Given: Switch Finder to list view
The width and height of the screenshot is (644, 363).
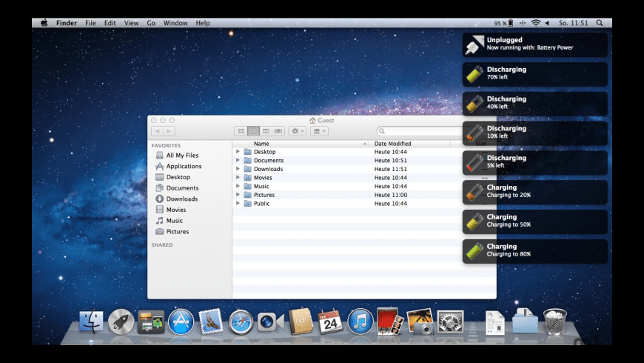Looking at the screenshot, I should (x=253, y=131).
